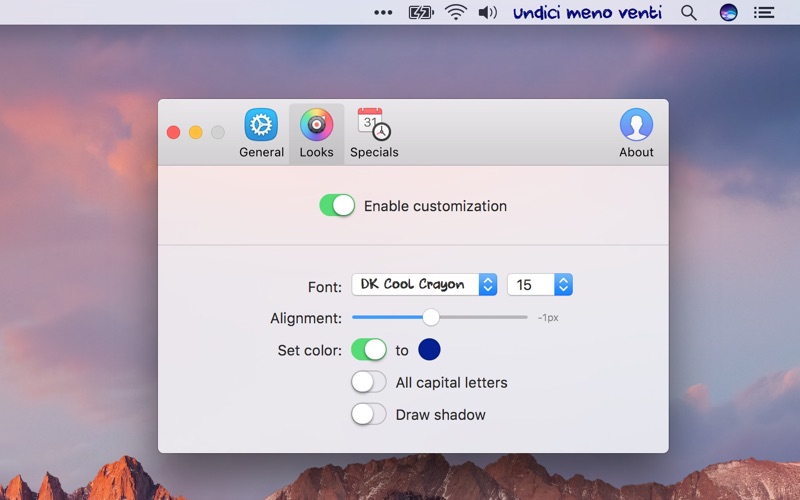The height and width of the screenshot is (500, 800).
Task: Click the Siri icon in menu bar
Action: tap(729, 13)
